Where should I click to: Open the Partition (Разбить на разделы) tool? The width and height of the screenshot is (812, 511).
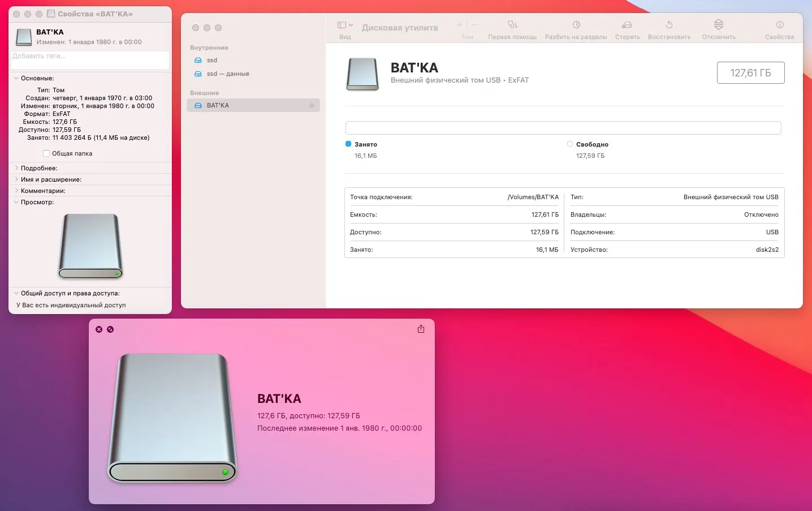coord(576,25)
